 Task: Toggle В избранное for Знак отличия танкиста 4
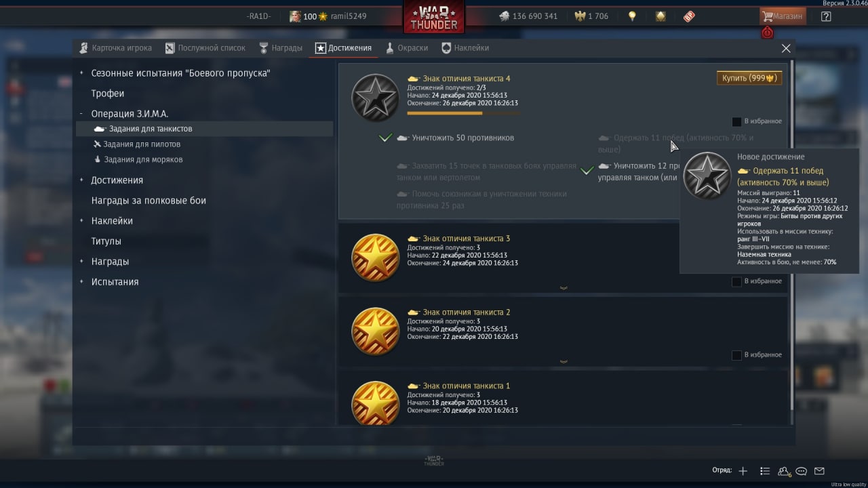point(736,121)
